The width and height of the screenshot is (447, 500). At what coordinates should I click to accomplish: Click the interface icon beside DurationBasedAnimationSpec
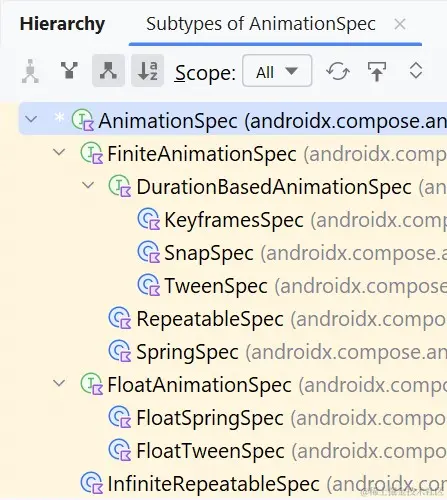(120, 186)
